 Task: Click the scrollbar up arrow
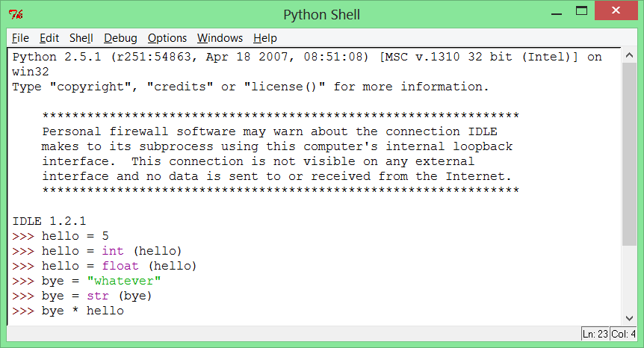click(631, 56)
